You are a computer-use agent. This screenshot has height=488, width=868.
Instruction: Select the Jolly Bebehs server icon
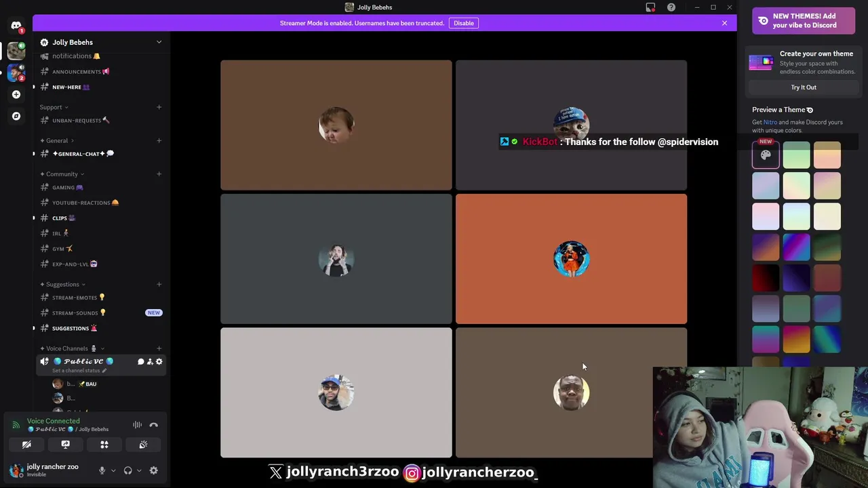coord(16,50)
